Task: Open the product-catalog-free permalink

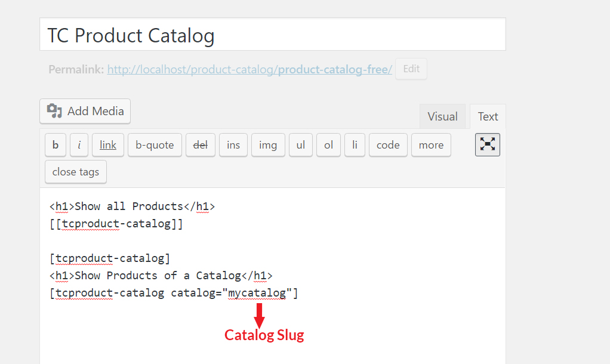Action: 249,70
